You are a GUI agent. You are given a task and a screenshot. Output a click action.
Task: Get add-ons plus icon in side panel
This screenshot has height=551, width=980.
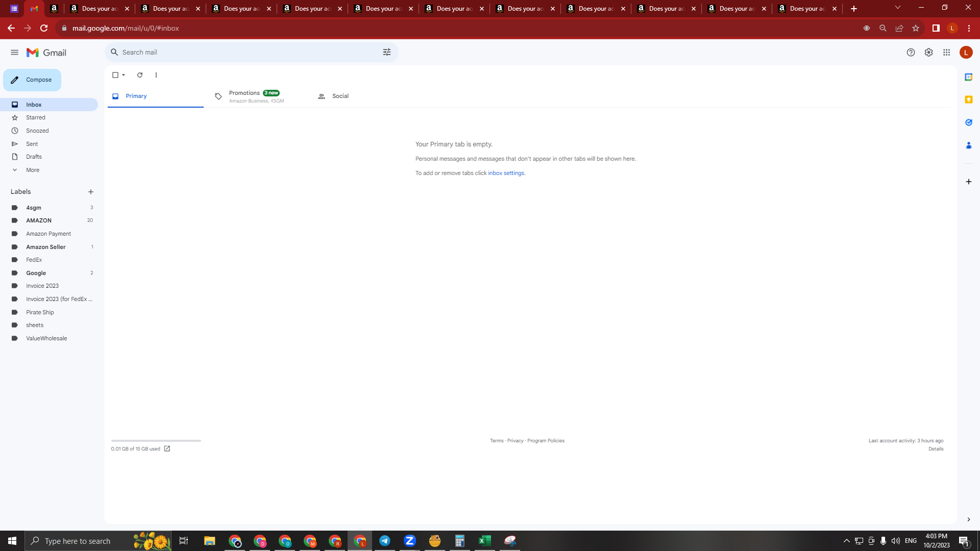coord(969,182)
